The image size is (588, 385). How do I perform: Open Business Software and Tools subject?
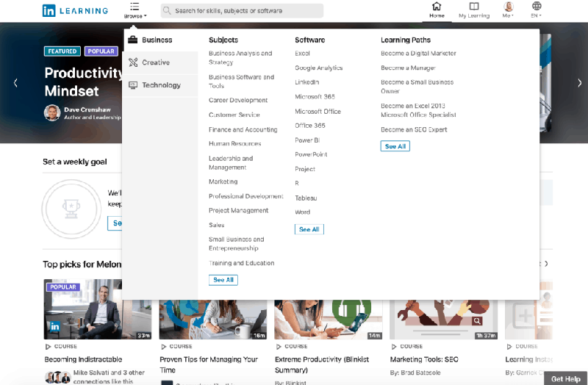click(x=241, y=82)
